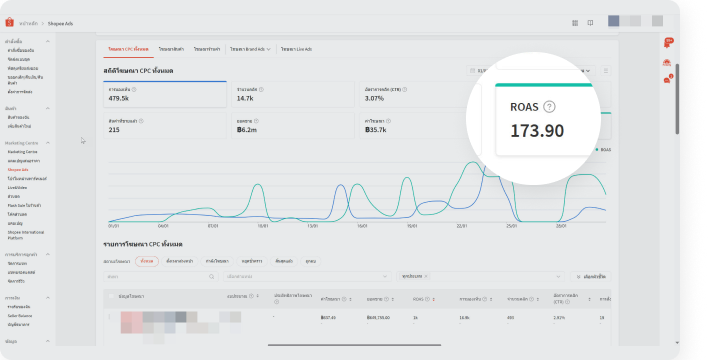Toggle the 479.5k metric card
708x360 pixels.
[165, 94]
